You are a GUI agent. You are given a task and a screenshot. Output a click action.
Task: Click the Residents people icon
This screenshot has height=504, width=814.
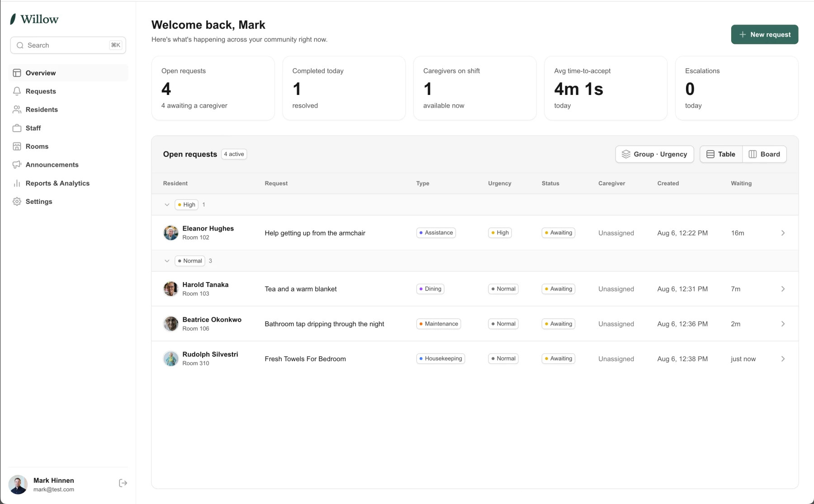17,109
